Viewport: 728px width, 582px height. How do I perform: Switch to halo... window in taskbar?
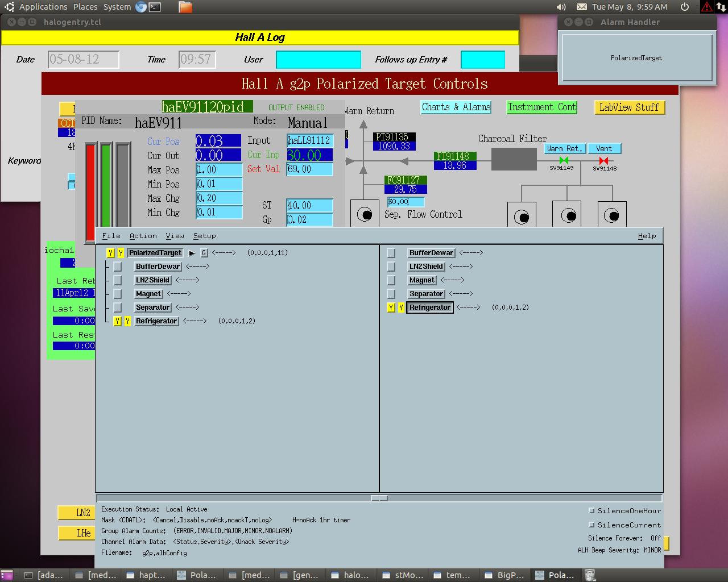[x=350, y=575]
